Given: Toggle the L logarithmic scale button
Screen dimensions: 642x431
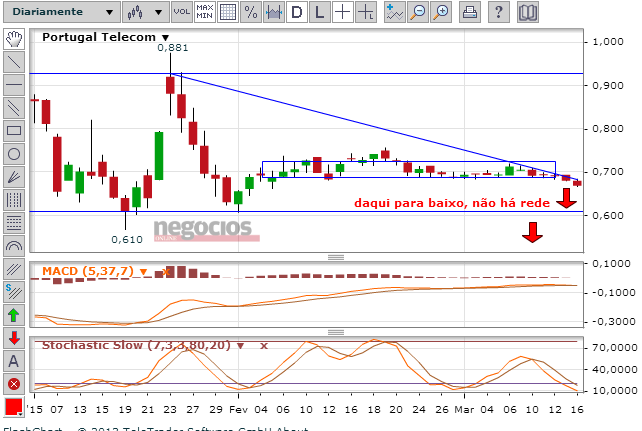Looking at the screenshot, I should click(x=320, y=12).
